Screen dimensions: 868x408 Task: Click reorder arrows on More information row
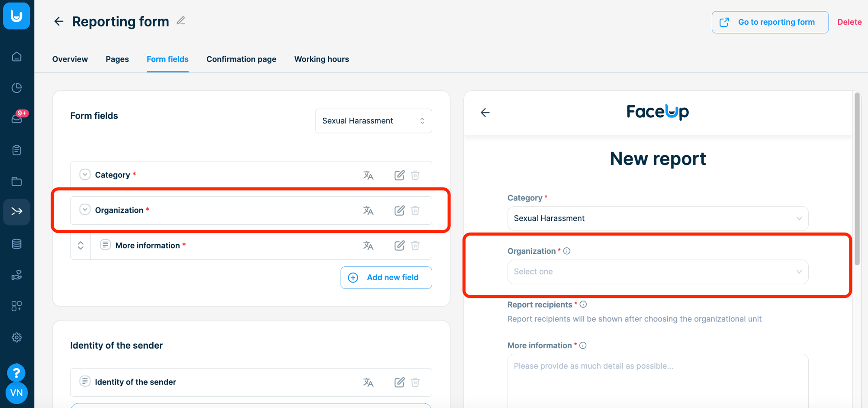(80, 246)
